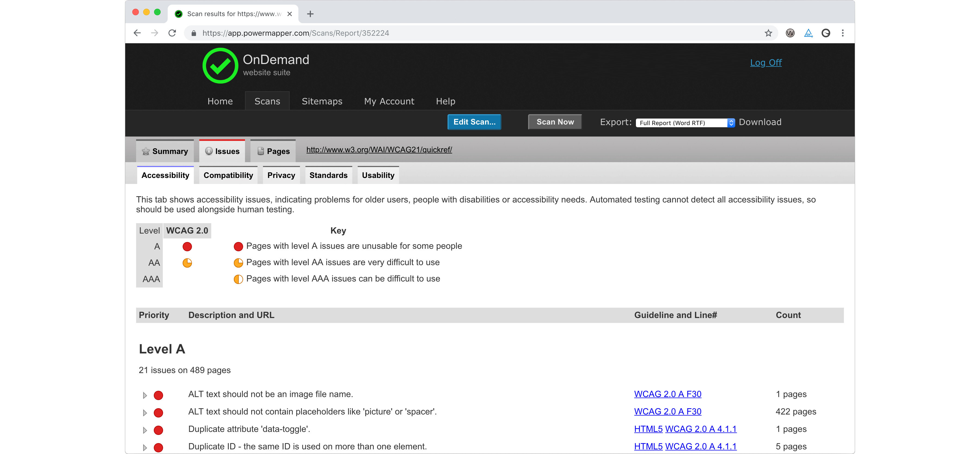Open WCAG 2.0 A 4.1.1 link in Duplicate attribute row
This screenshot has height=454, width=980.
[x=700, y=429]
